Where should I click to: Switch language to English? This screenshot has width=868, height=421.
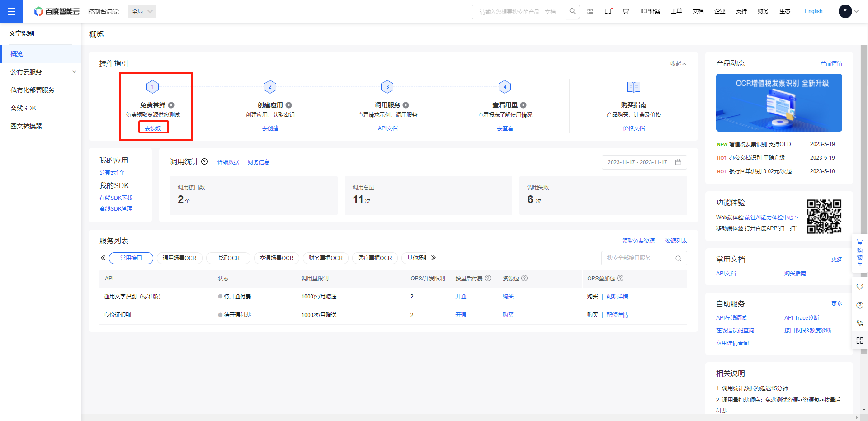(x=814, y=11)
